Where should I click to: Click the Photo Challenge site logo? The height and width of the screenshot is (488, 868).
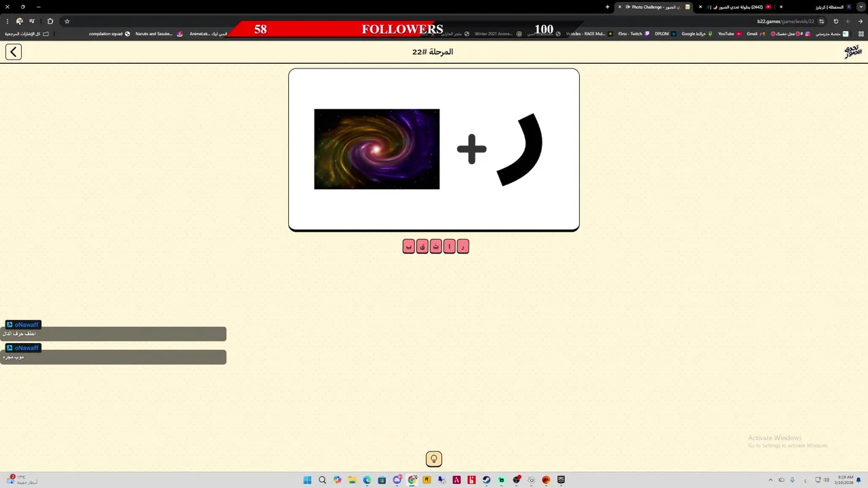coord(852,52)
